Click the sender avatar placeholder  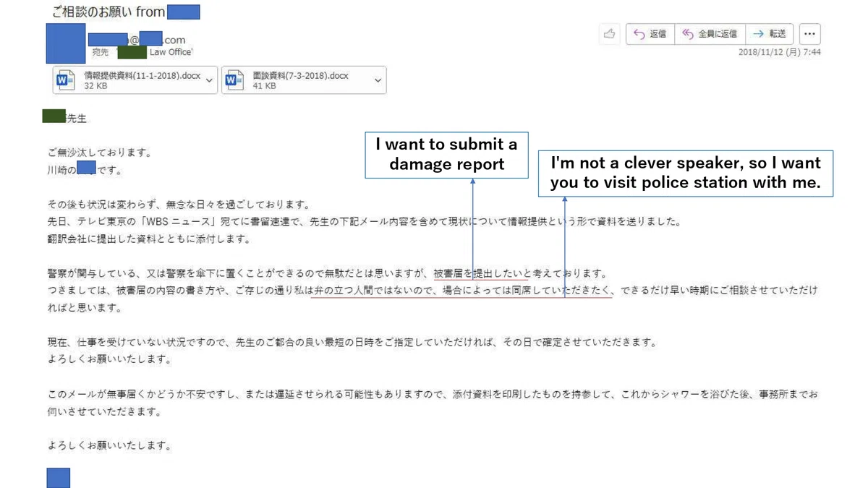(65, 43)
